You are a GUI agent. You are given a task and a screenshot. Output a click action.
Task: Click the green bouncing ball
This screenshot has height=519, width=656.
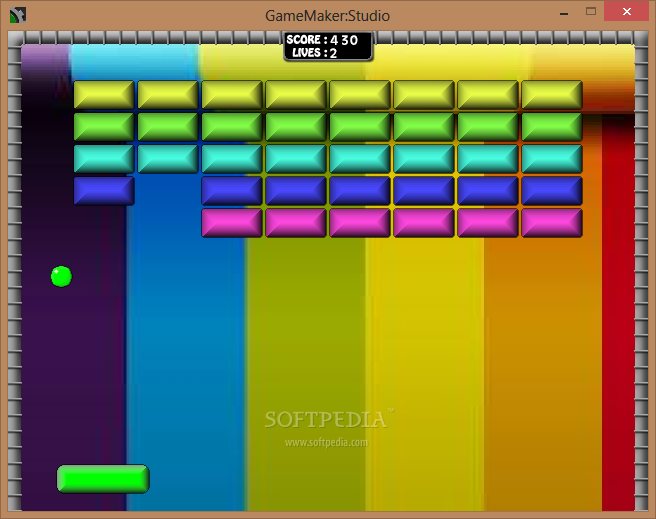(61, 276)
